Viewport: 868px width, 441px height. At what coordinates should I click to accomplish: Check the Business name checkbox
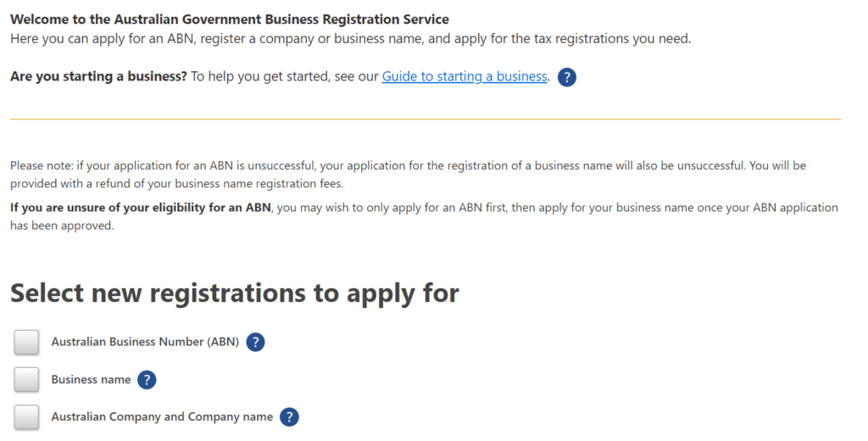click(26, 380)
